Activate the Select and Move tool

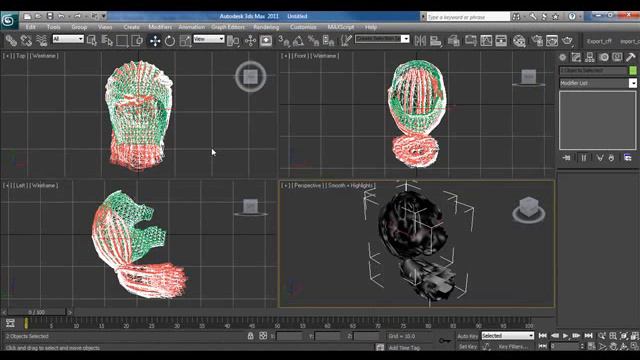(155, 40)
